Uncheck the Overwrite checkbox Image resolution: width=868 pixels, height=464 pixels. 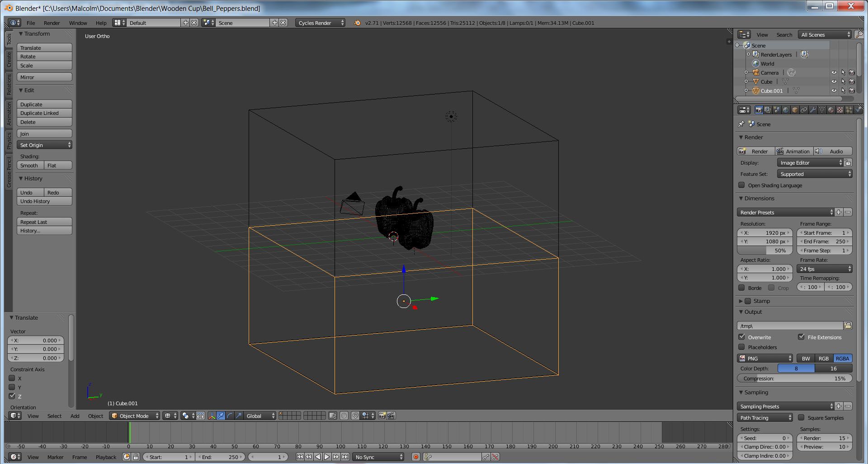[x=741, y=337]
